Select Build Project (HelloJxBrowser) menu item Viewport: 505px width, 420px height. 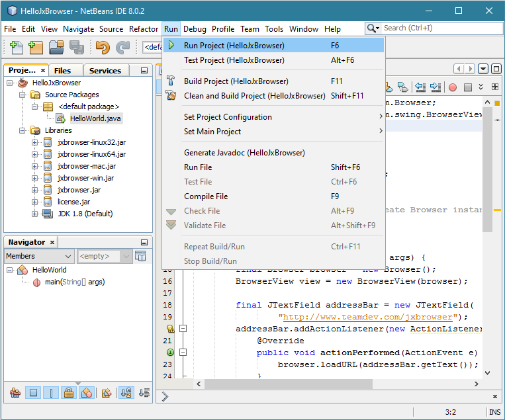[x=273, y=81]
